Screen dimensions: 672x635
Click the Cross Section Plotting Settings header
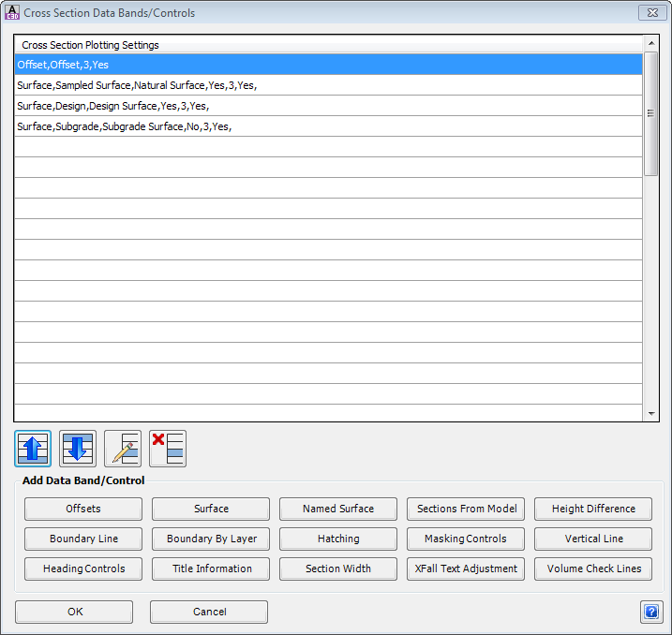[328, 45]
